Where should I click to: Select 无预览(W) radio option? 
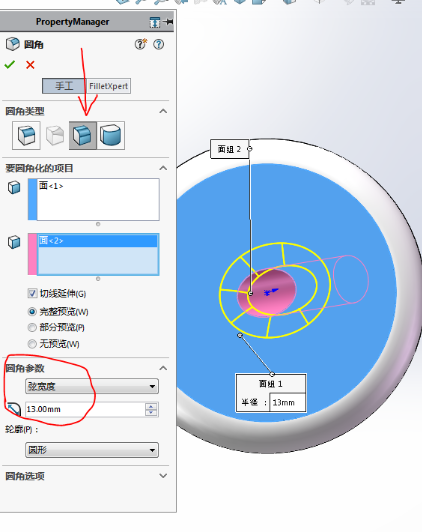(x=32, y=344)
